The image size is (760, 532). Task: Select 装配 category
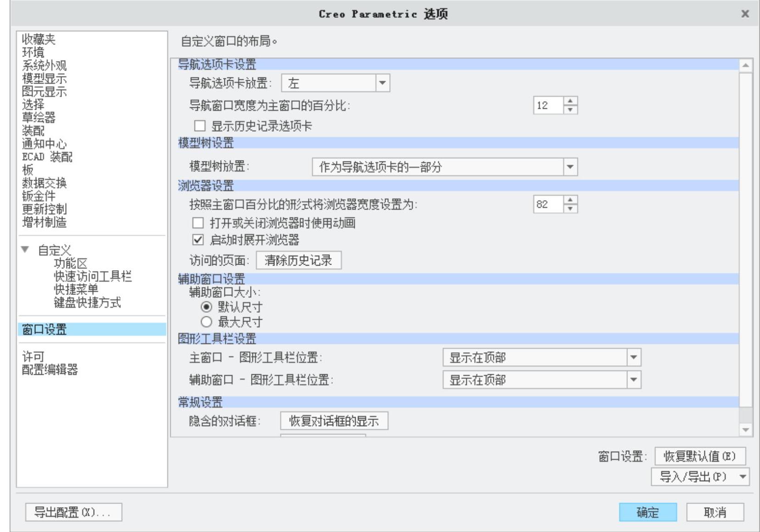point(33,131)
